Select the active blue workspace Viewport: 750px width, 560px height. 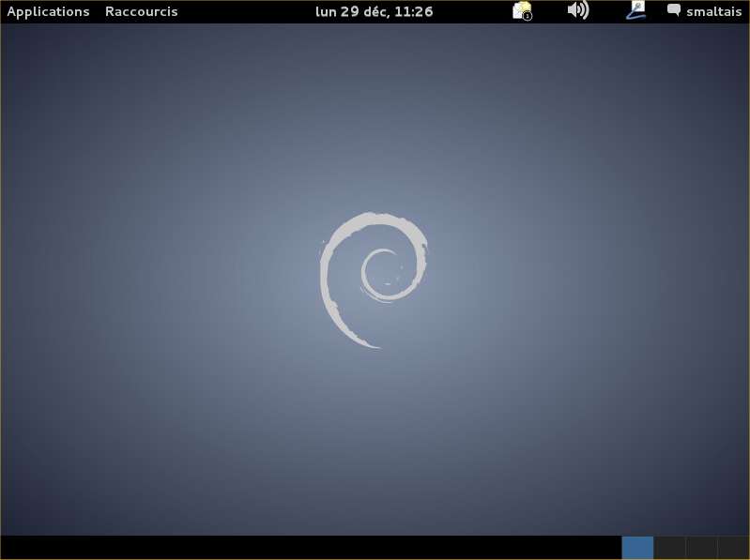coord(637,548)
